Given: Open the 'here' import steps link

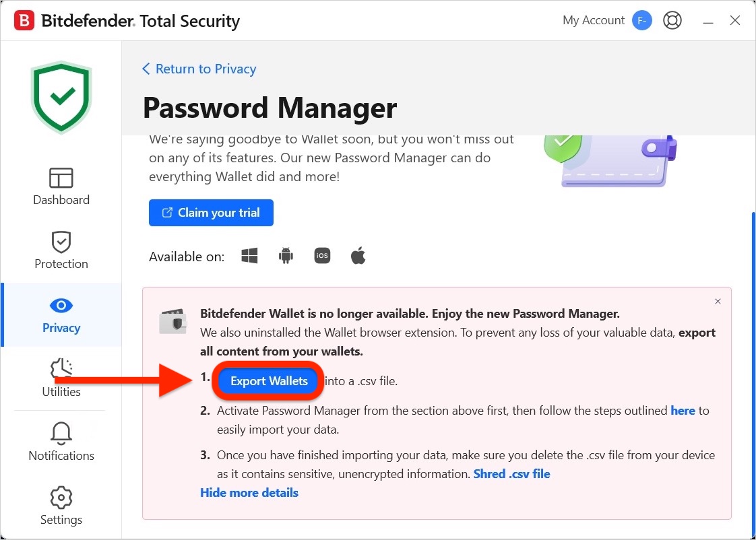Looking at the screenshot, I should 683,411.
